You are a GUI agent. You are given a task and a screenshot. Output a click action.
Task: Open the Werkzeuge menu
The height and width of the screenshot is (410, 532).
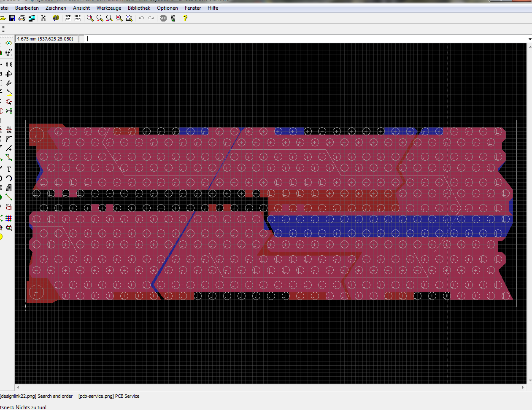click(x=108, y=8)
